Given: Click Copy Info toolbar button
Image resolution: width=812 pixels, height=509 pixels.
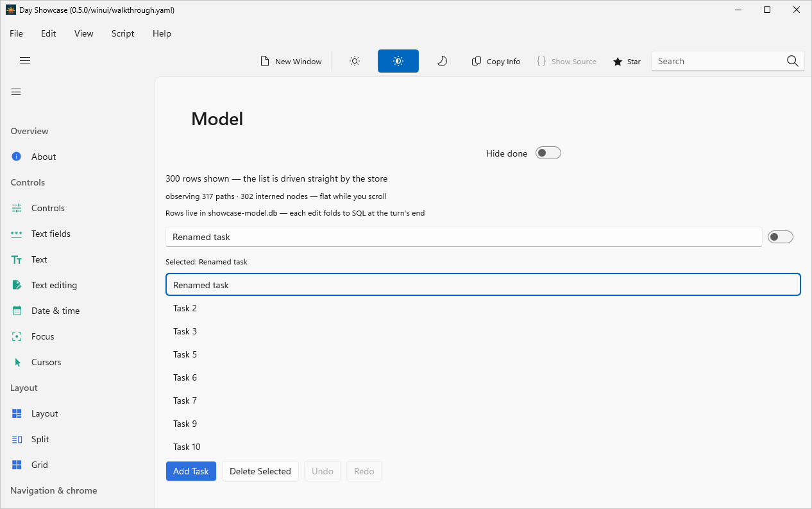Looking at the screenshot, I should click(x=496, y=61).
